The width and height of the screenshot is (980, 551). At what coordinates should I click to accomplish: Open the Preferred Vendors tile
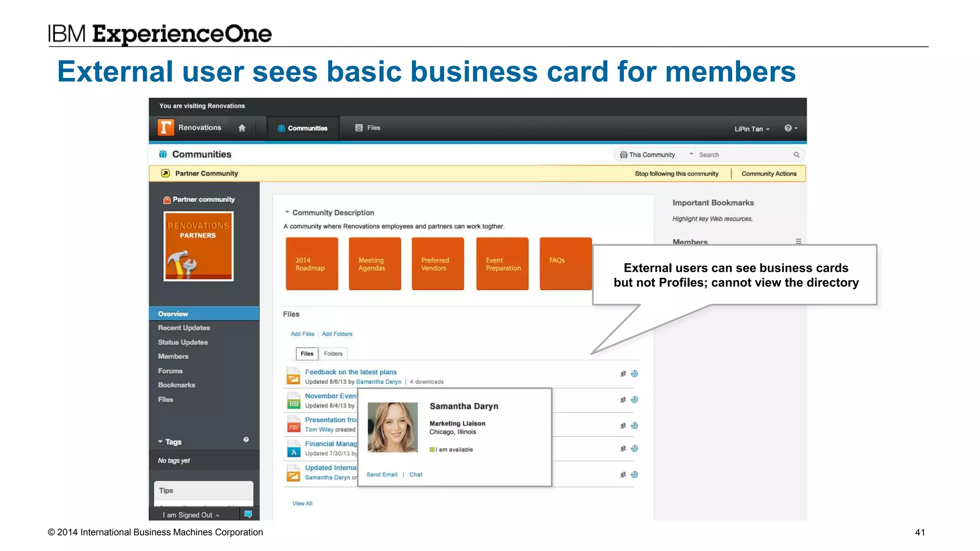pyautogui.click(x=438, y=264)
